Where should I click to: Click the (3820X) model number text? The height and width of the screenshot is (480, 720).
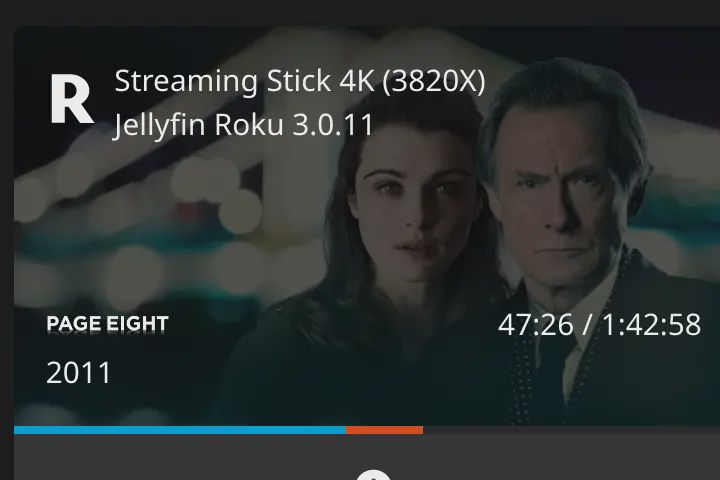(x=433, y=81)
